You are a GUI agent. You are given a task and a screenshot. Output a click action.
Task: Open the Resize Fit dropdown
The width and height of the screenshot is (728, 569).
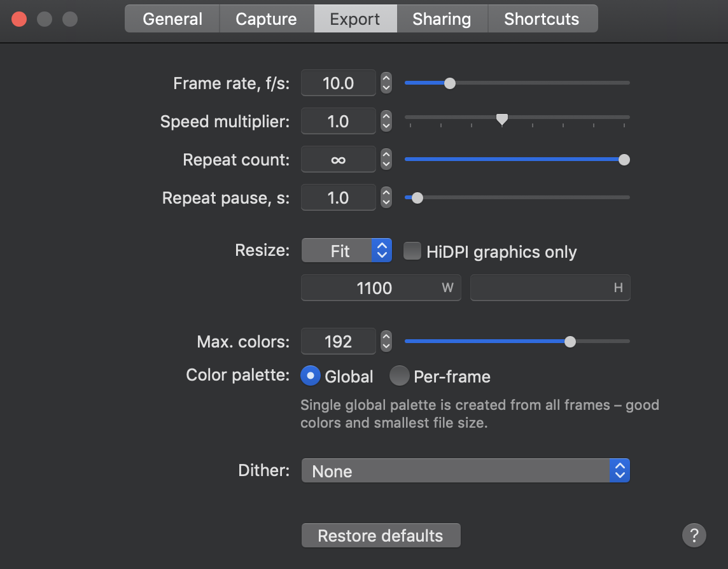coord(346,251)
